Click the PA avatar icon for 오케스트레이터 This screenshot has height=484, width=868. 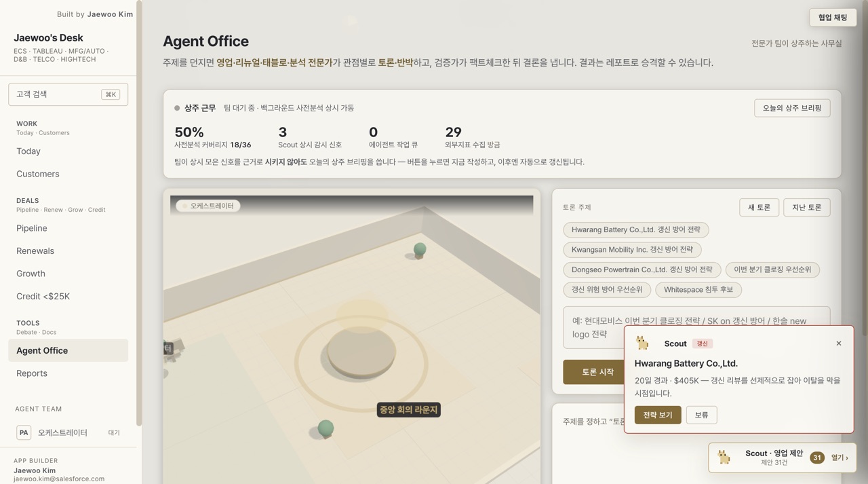24,432
